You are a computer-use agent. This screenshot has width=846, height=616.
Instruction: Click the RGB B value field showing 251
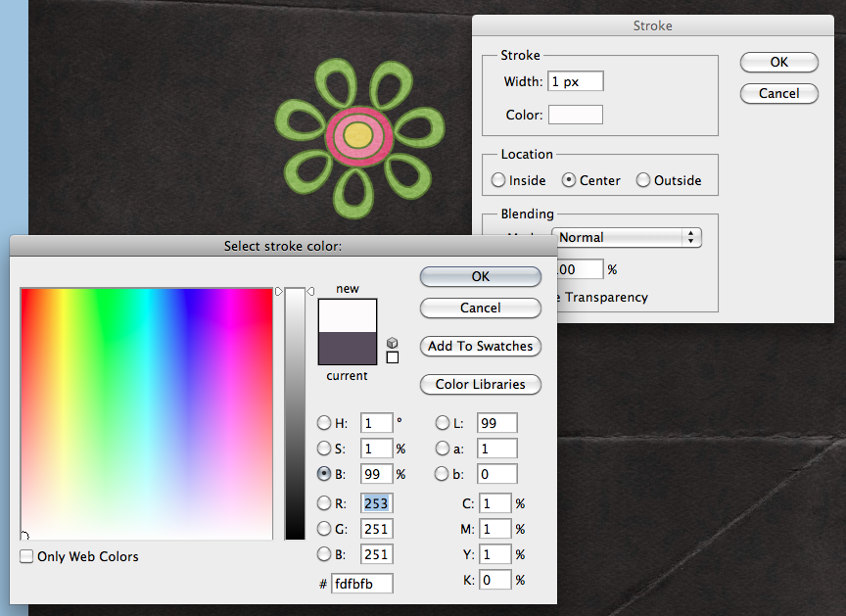pyautogui.click(x=377, y=554)
